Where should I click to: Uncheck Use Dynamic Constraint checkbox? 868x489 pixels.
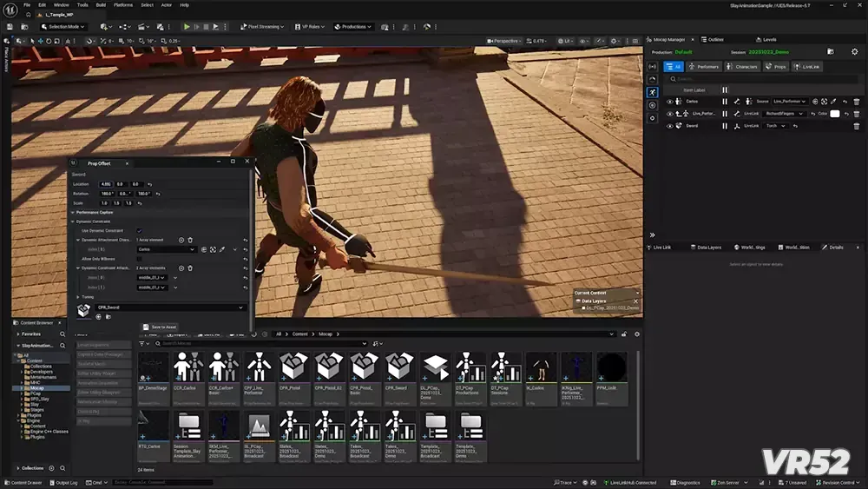click(139, 230)
